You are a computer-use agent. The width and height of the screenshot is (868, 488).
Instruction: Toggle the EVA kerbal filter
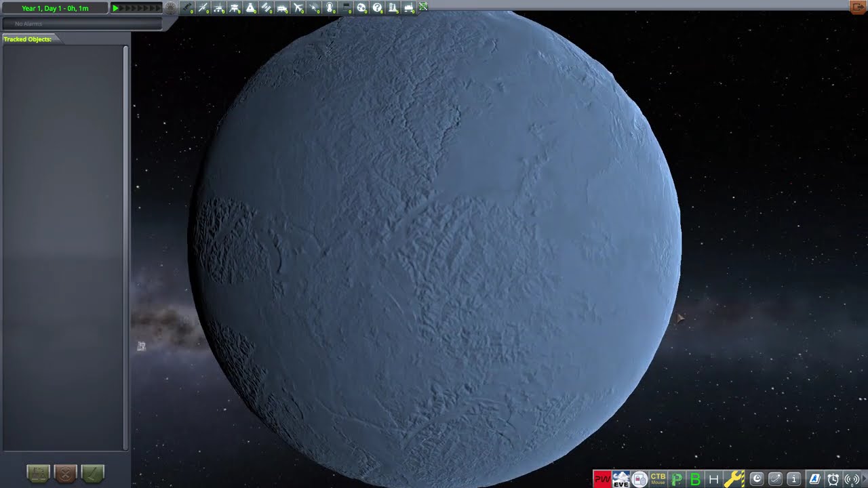pos(330,8)
